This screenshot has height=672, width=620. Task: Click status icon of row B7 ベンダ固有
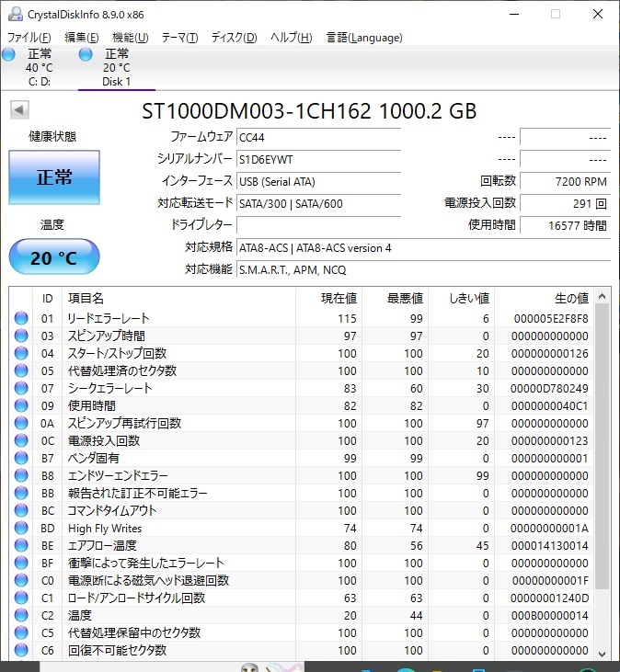click(21, 458)
